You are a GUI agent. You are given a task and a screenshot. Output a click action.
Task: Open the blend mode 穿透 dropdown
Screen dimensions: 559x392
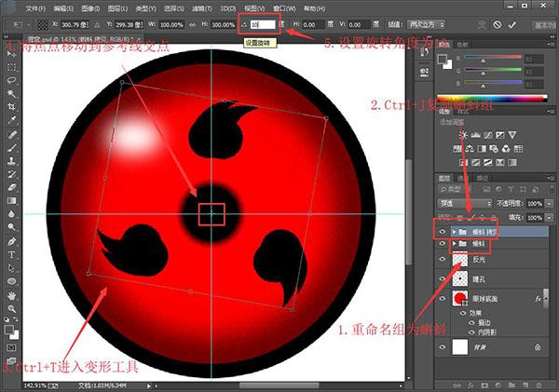pos(465,204)
